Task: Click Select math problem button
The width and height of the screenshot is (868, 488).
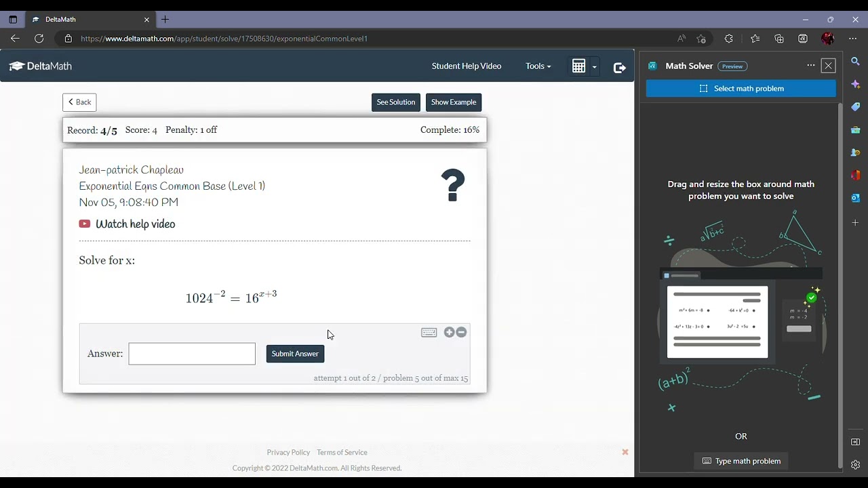Action: click(741, 88)
